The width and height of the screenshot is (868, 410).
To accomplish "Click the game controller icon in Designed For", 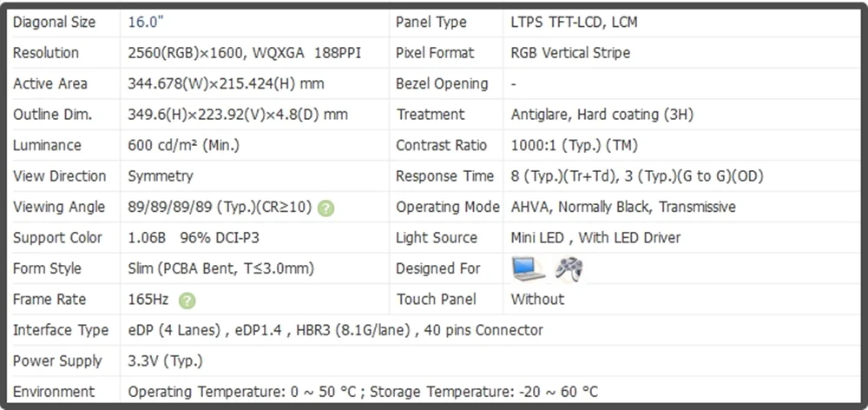I will click(x=569, y=269).
